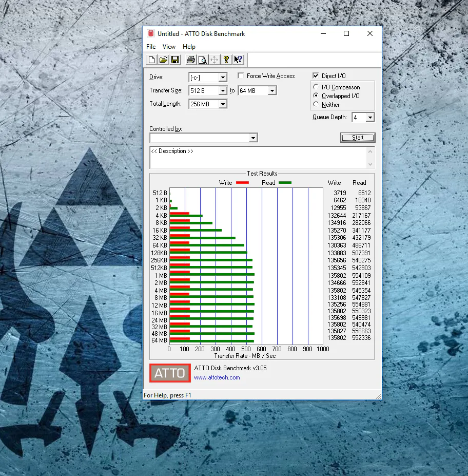Open the View menu
Screen dimensions: 468x476
tap(169, 46)
